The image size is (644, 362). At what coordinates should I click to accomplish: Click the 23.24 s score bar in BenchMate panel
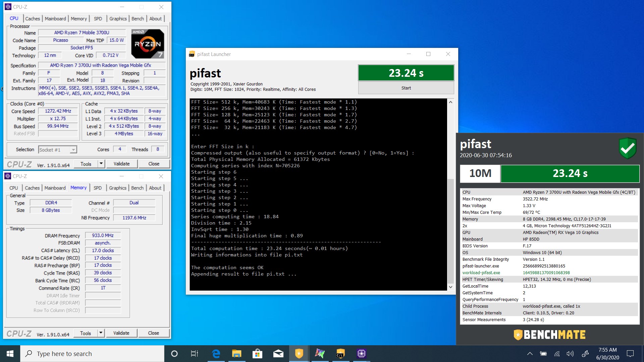pyautogui.click(x=570, y=173)
